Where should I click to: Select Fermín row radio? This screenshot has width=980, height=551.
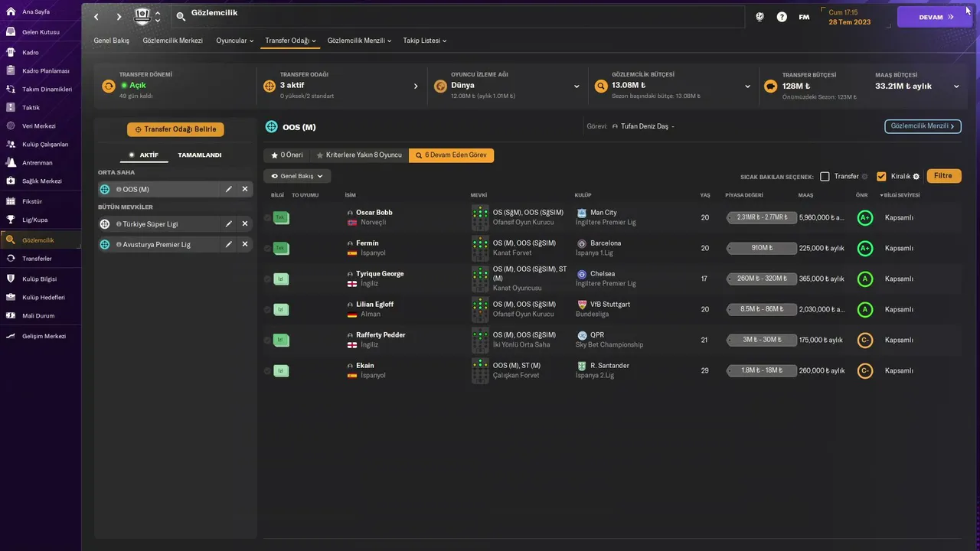pyautogui.click(x=267, y=249)
